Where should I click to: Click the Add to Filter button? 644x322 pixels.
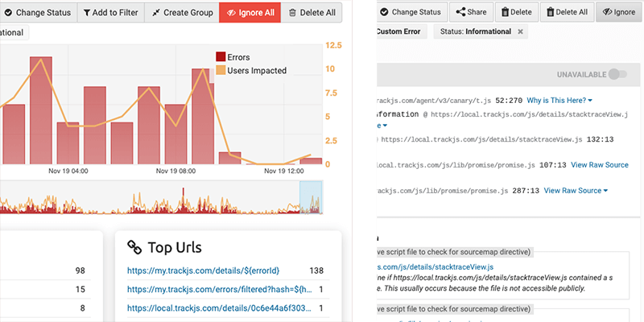pyautogui.click(x=110, y=12)
